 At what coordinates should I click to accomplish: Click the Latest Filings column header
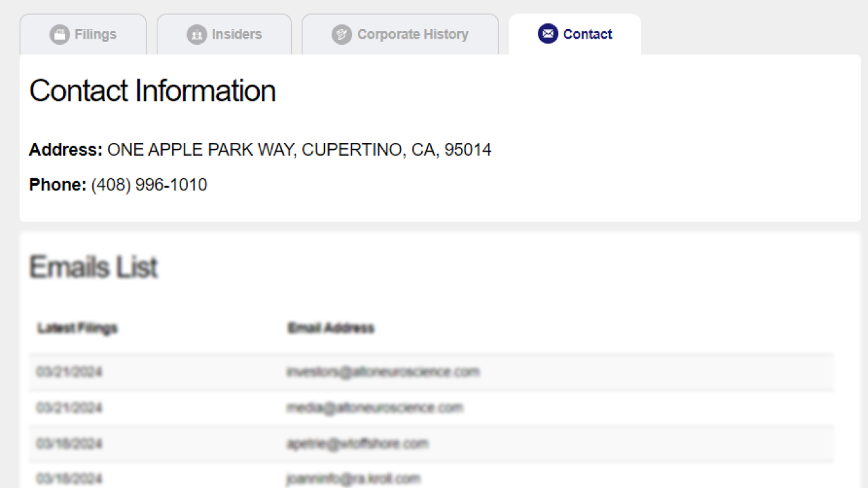[77, 328]
